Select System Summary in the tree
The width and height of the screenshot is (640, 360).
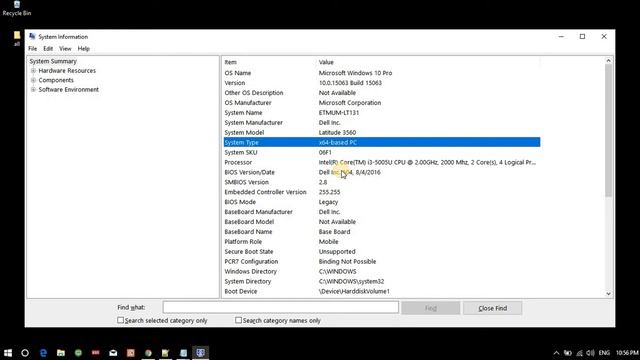53,61
